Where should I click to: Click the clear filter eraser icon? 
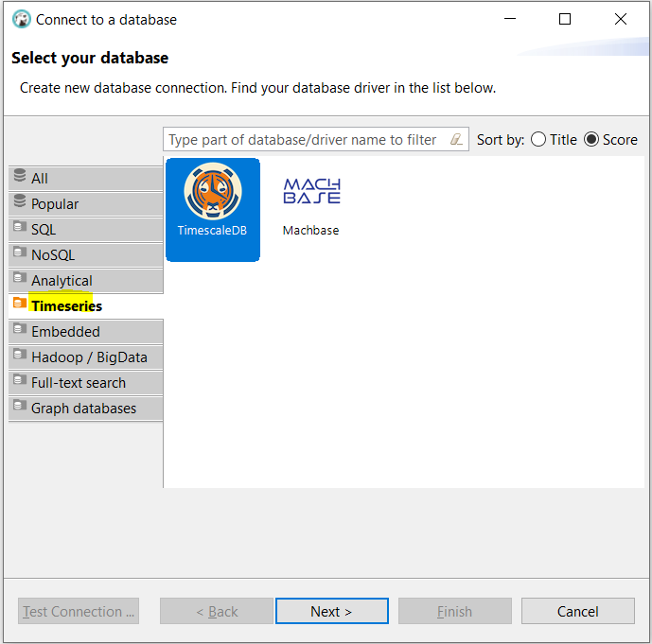click(456, 139)
